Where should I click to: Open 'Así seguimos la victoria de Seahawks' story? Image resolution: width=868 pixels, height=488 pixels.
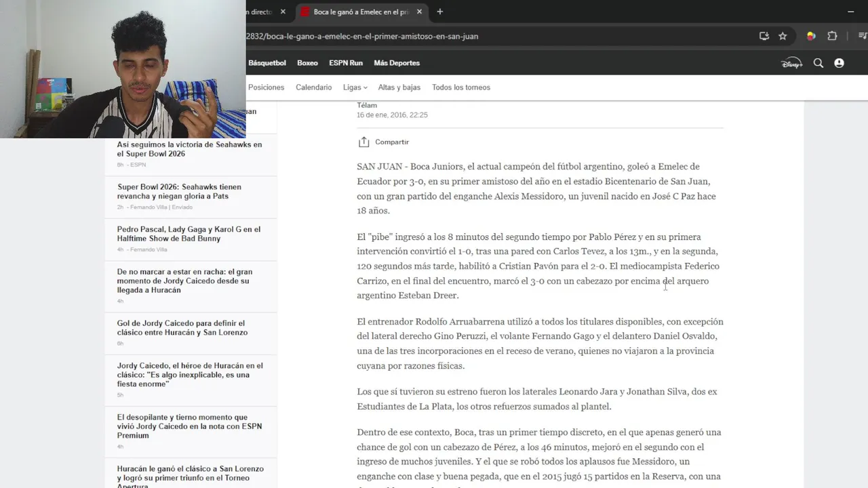[189, 149]
